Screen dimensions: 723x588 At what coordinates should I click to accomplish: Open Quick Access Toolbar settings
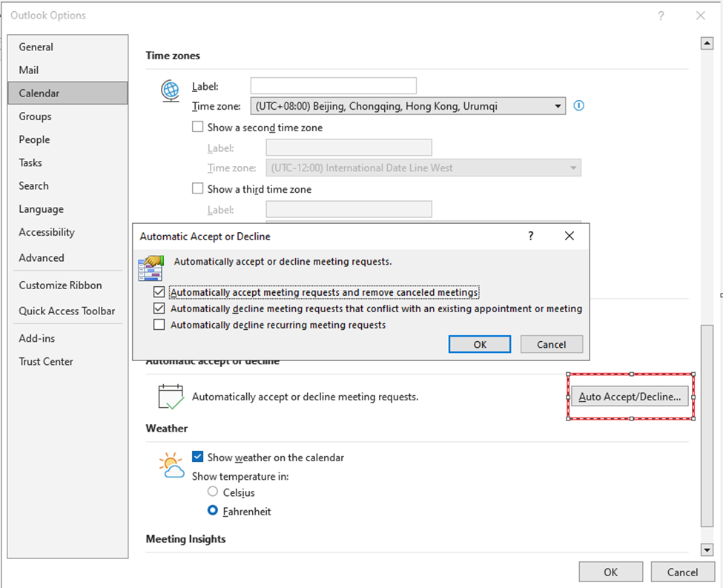(x=67, y=311)
